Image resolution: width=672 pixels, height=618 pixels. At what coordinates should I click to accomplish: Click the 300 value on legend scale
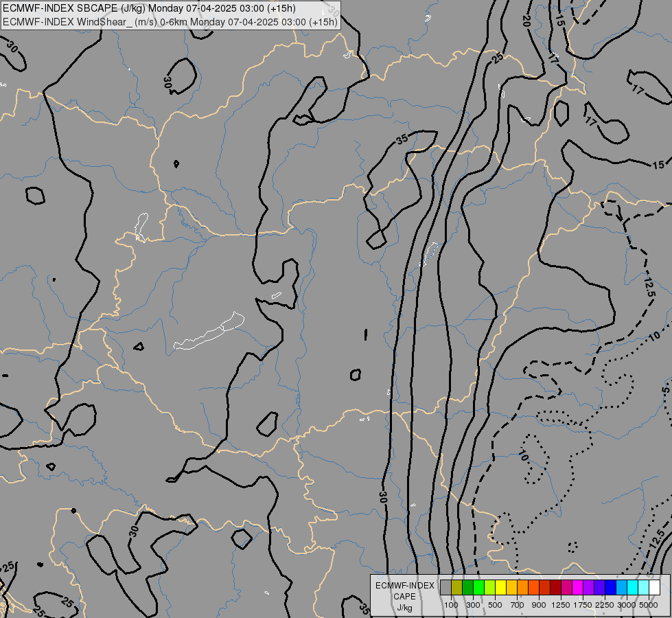point(473,605)
